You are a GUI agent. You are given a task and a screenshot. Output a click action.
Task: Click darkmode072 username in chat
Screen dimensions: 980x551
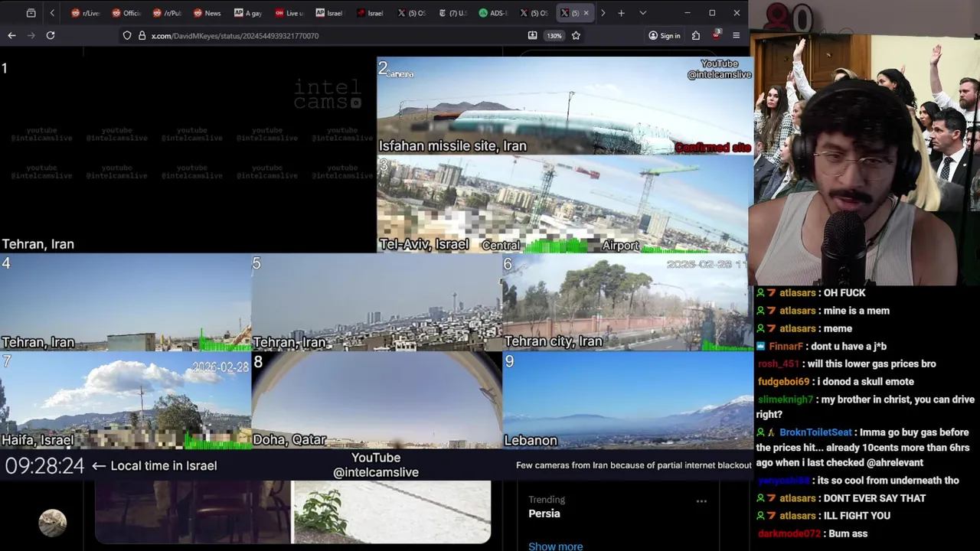point(789,533)
